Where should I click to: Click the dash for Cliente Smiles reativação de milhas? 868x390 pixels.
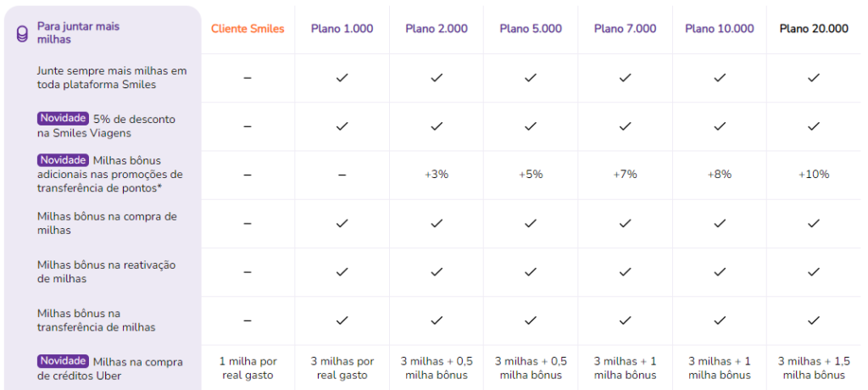[x=248, y=272]
